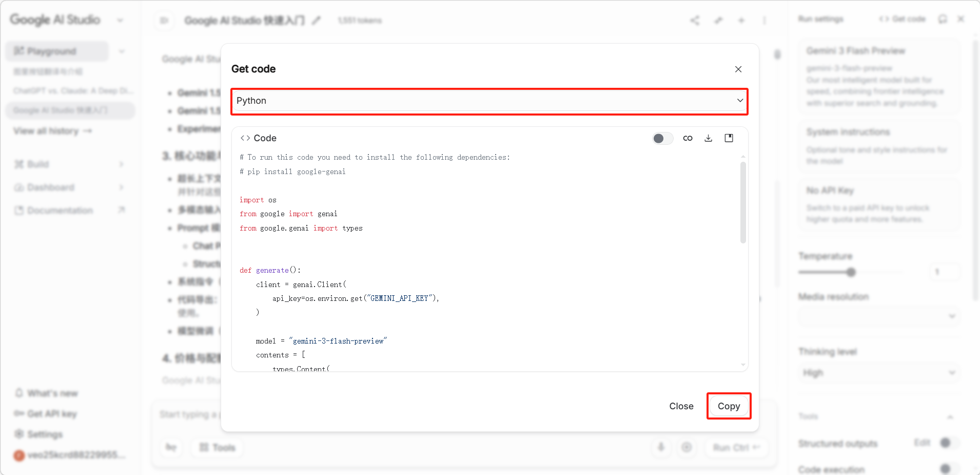980x475 pixels.
Task: Toggle the switch in the Code header
Action: [662, 138]
